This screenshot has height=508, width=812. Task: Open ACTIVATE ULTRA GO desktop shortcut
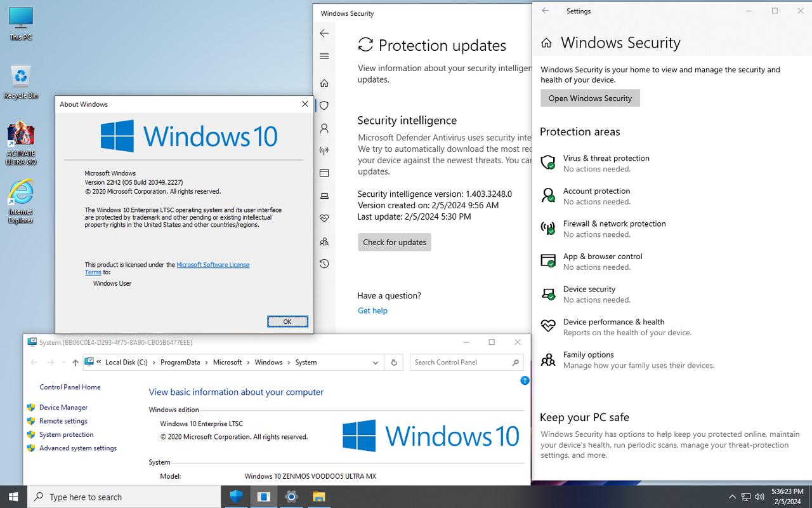(x=21, y=144)
